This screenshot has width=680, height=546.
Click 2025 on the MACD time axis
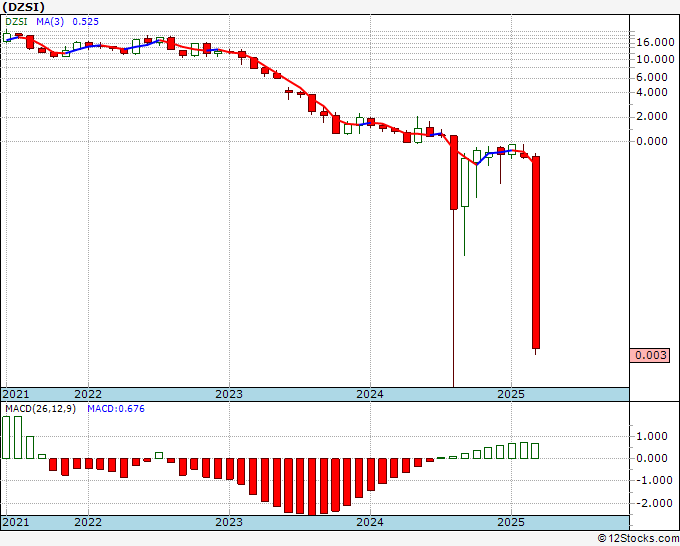click(511, 522)
